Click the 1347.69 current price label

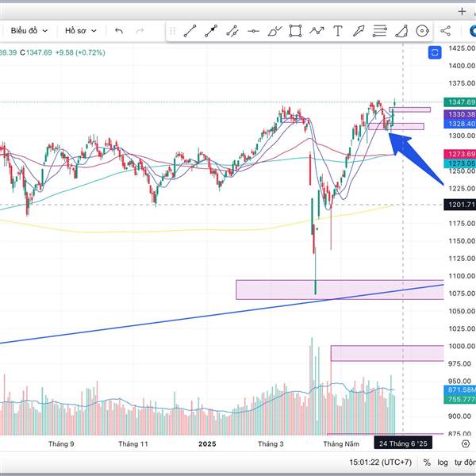point(459,102)
